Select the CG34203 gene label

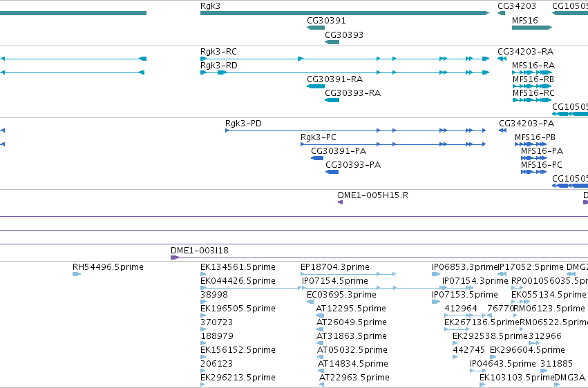coord(517,6)
